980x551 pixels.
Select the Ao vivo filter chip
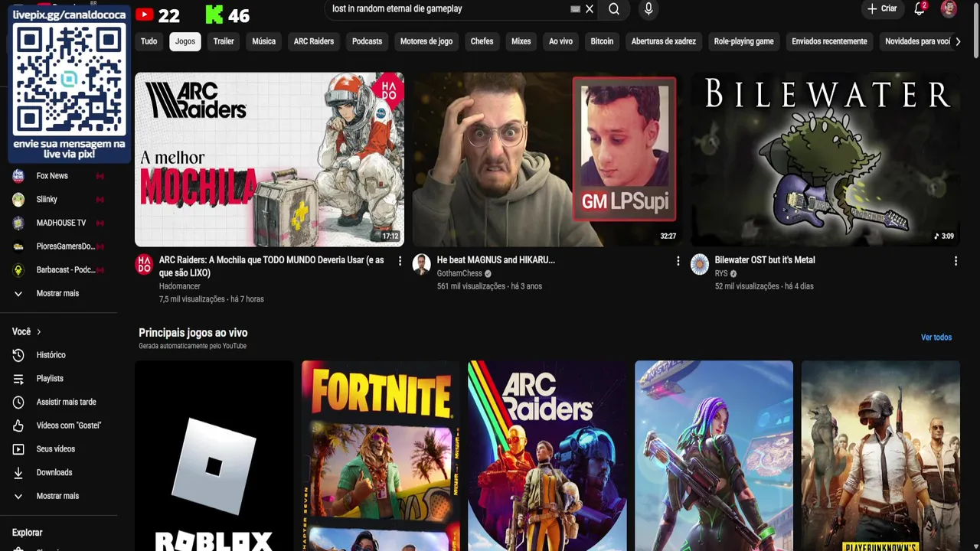coord(560,41)
